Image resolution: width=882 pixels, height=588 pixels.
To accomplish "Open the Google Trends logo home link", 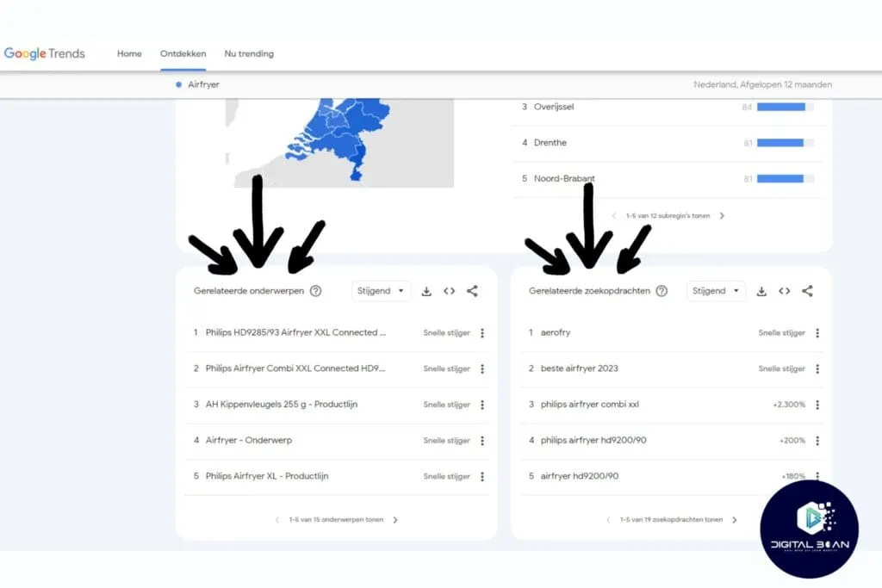I will click(x=45, y=53).
